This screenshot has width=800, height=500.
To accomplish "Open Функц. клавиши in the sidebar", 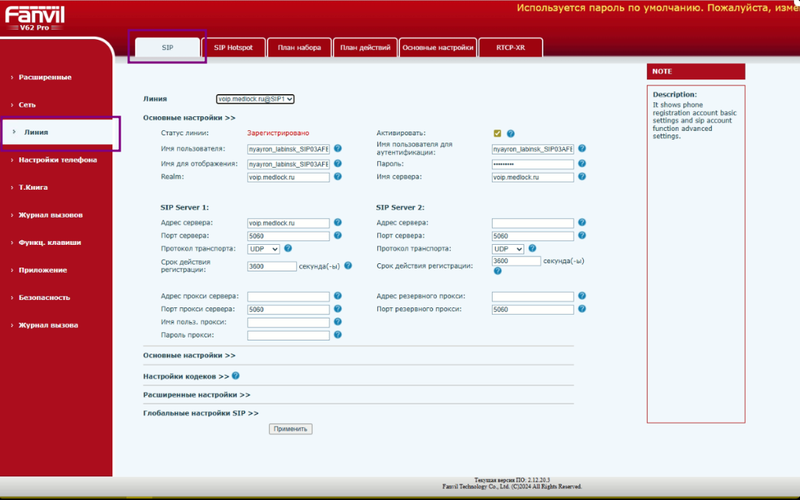I will coord(49,243).
